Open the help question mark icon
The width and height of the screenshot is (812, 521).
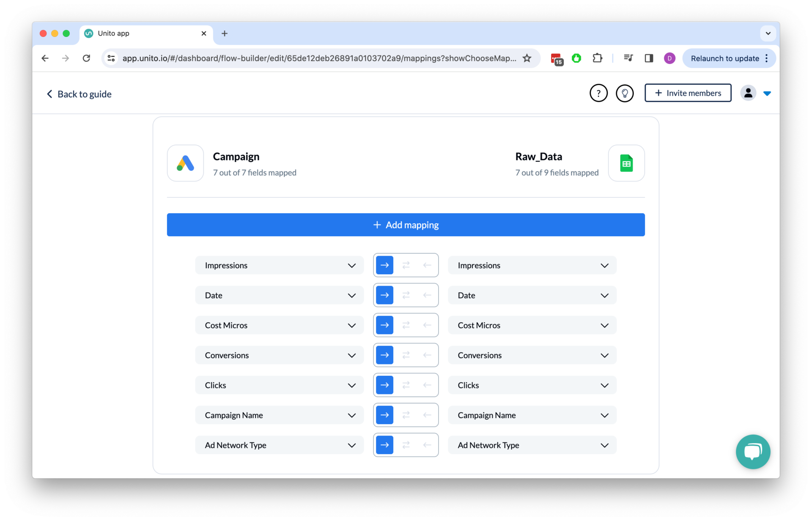(x=598, y=93)
